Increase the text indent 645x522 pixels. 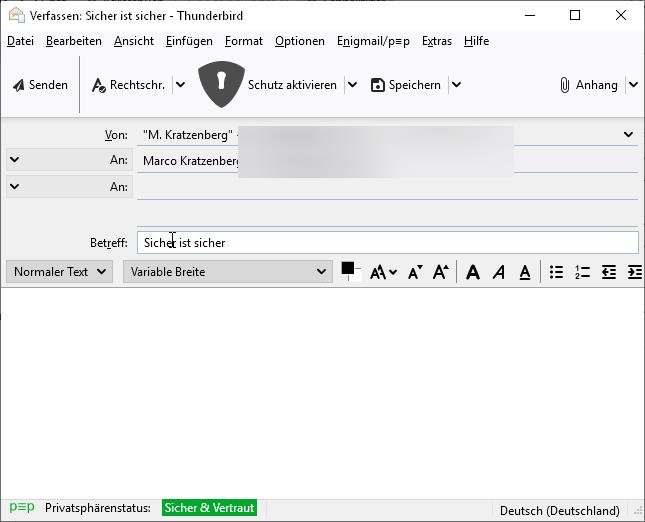click(635, 272)
